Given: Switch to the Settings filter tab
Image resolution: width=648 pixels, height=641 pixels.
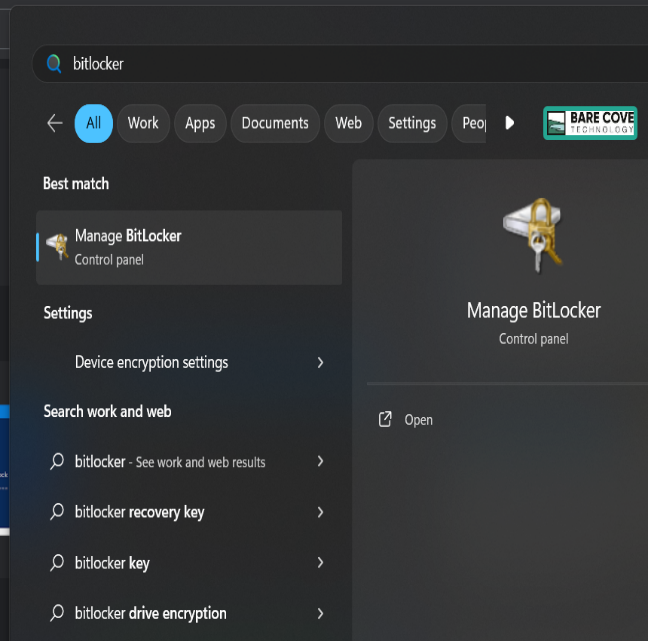Looking at the screenshot, I should 412,123.
